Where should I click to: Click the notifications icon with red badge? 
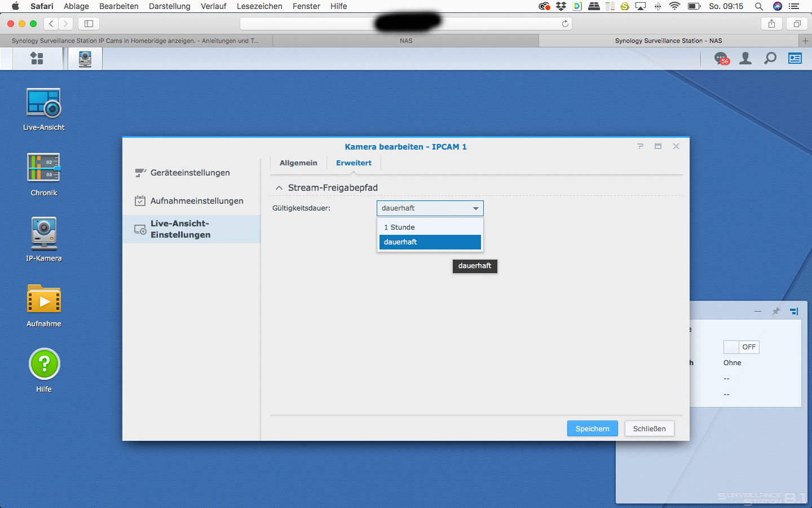click(721, 59)
